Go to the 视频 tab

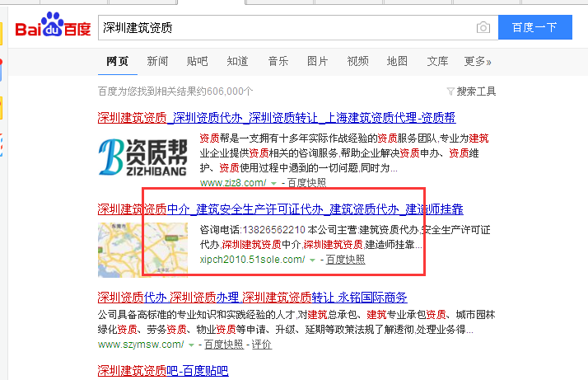[x=357, y=62]
